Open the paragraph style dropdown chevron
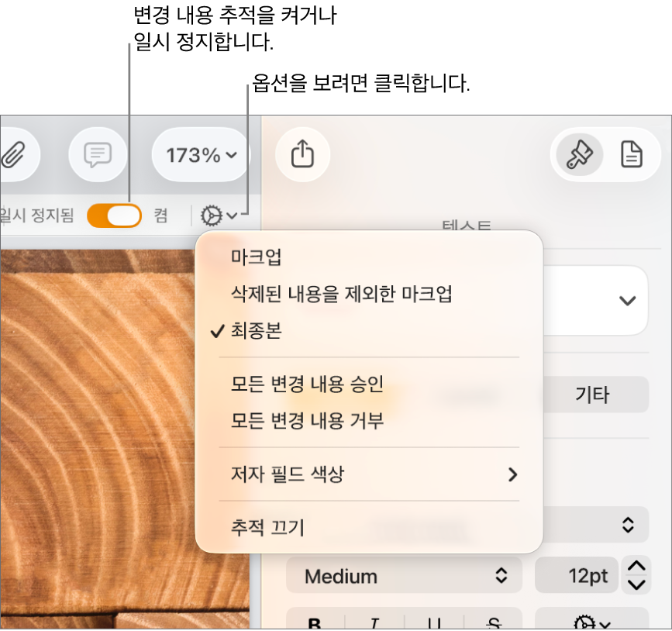The image size is (672, 631). (x=627, y=301)
